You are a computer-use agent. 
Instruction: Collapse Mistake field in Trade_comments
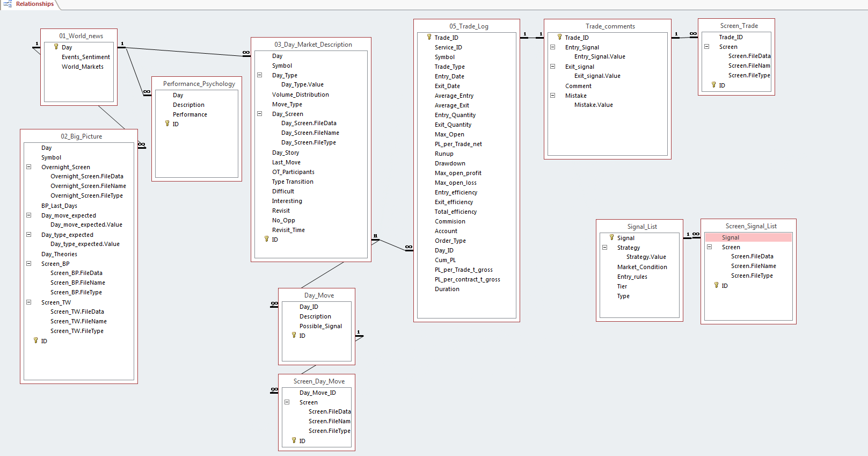(x=552, y=96)
